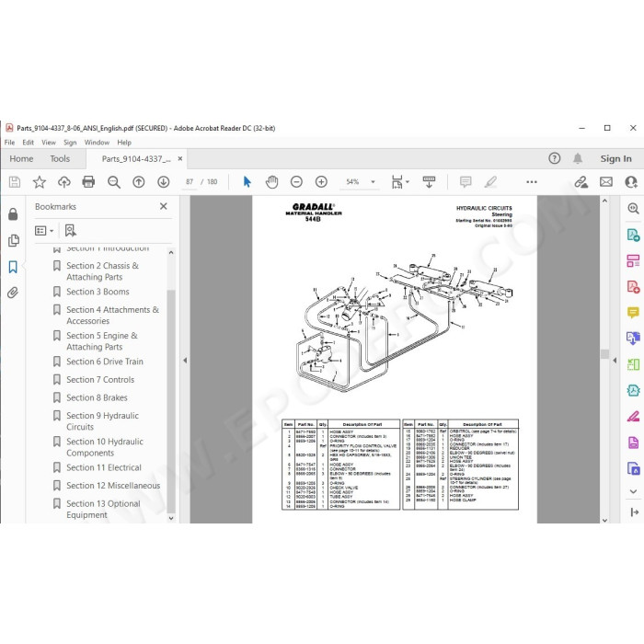This screenshot has width=644, height=644.
Task: Print the document
Action: click(x=88, y=182)
